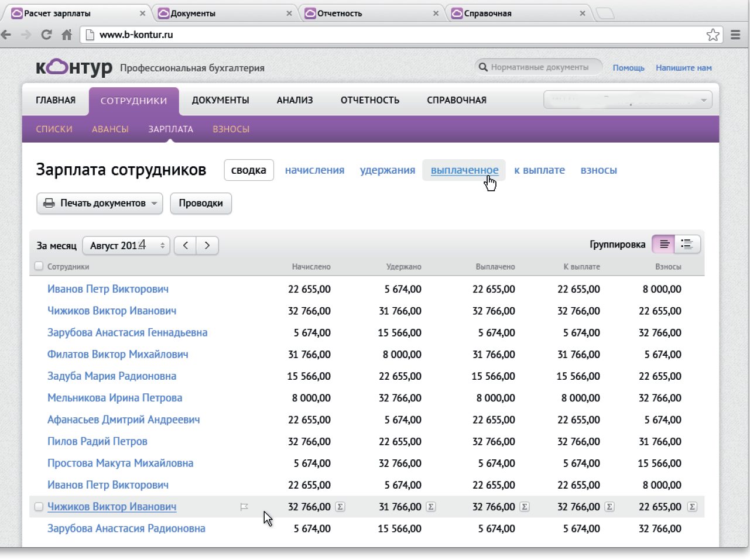The image size is (750, 560).
Task: Select grouped list view toggle
Action: tap(687, 245)
